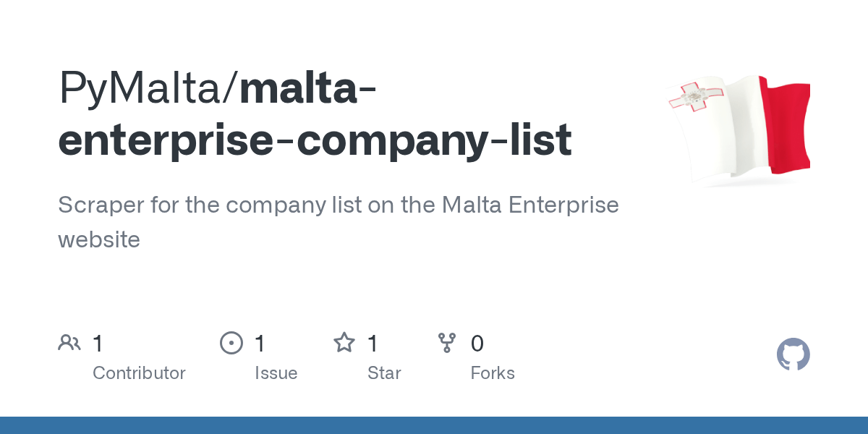Click the Issue circle-dot icon
Screen dimensions: 868x434
point(231,343)
